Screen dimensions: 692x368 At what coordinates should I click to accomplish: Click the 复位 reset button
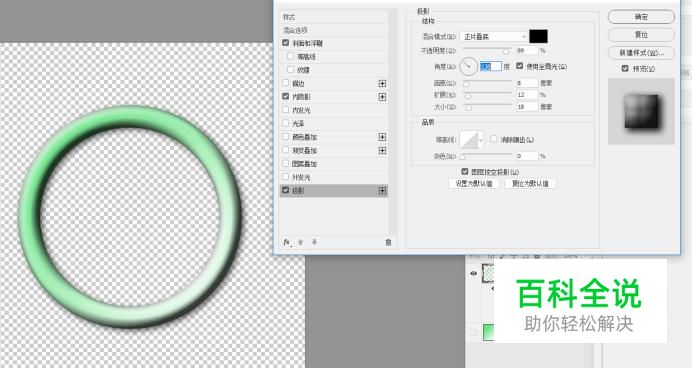click(x=641, y=34)
